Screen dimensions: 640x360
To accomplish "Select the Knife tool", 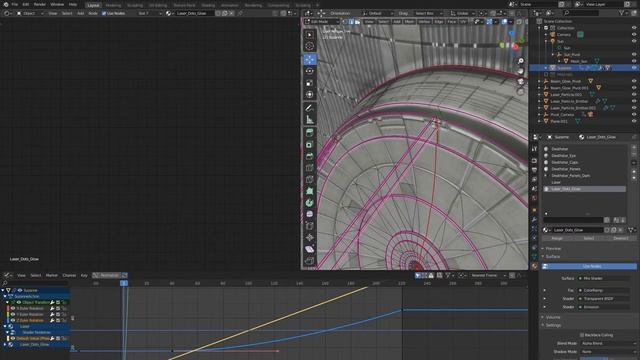I will coord(309,180).
